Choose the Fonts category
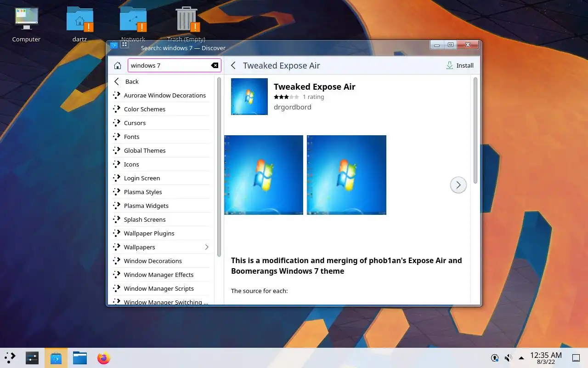Image resolution: width=588 pixels, height=368 pixels. coord(161,137)
